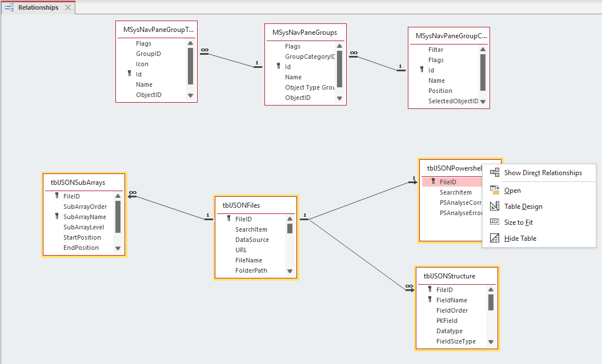
Task: Close the Relationships tab
Action: tap(68, 7)
